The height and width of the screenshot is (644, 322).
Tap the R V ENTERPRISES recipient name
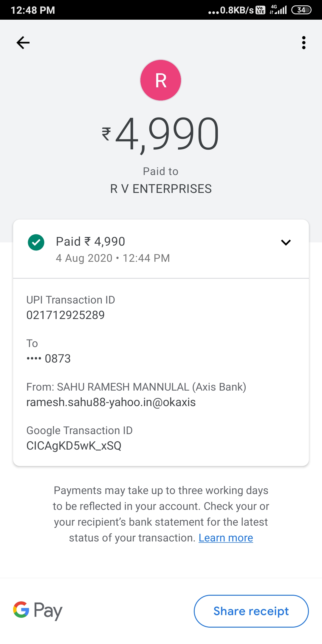[x=161, y=189]
